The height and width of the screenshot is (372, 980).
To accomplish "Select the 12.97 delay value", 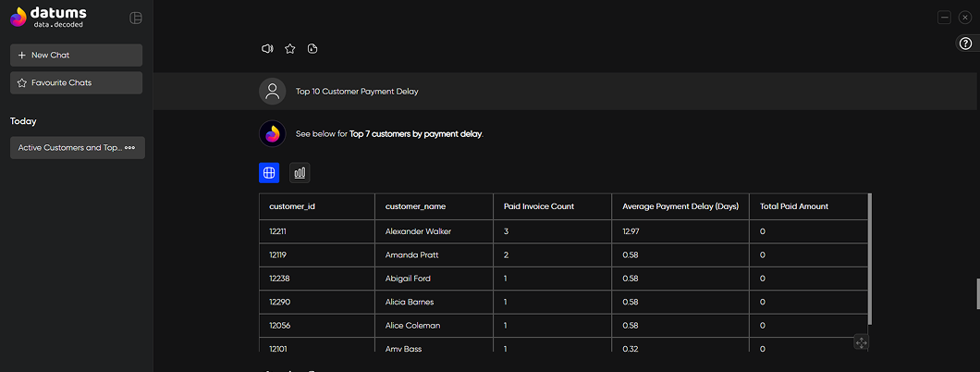I will pos(680,231).
